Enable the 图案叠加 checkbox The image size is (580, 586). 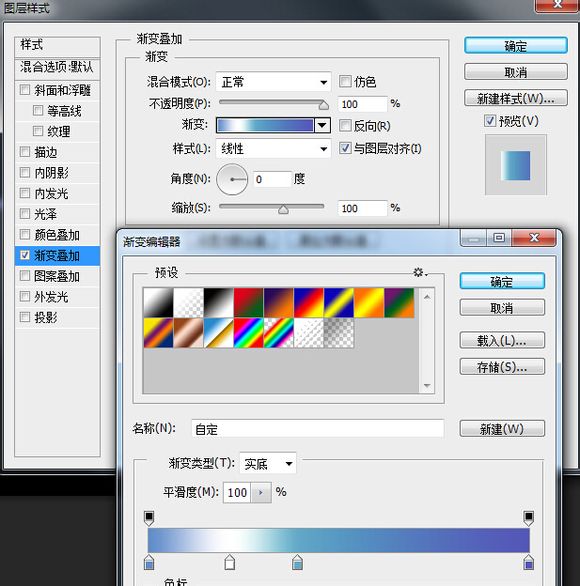25,276
